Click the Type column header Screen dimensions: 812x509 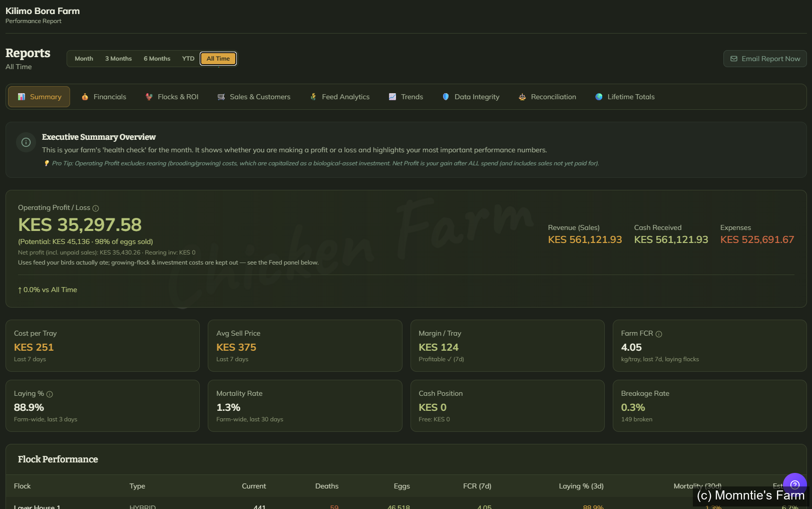tap(137, 486)
